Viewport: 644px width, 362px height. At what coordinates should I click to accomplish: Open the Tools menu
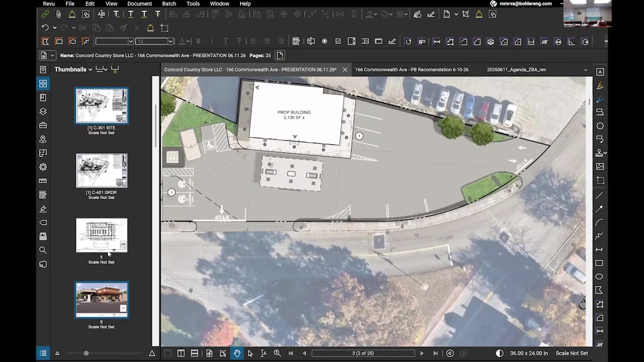[x=193, y=4]
